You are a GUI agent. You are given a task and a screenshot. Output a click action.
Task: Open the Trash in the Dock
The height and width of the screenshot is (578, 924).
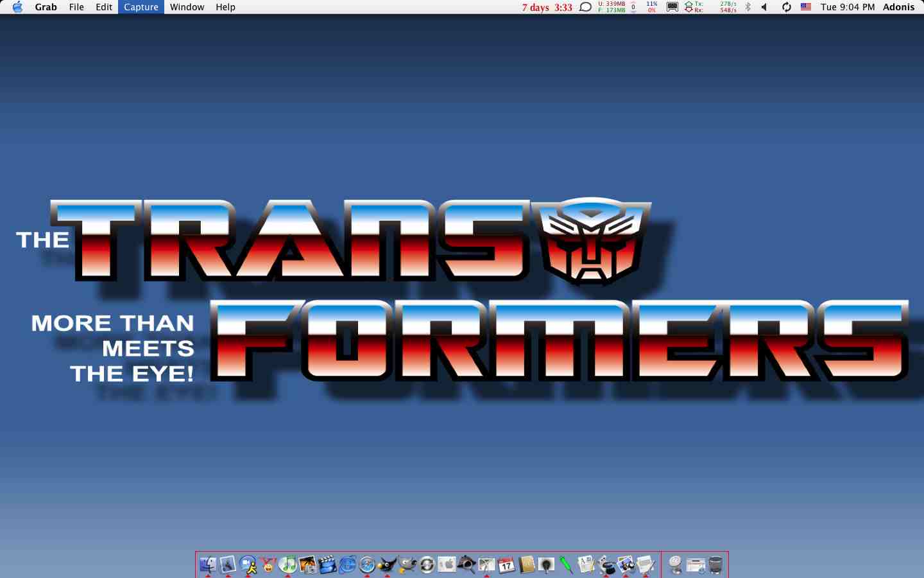(715, 565)
